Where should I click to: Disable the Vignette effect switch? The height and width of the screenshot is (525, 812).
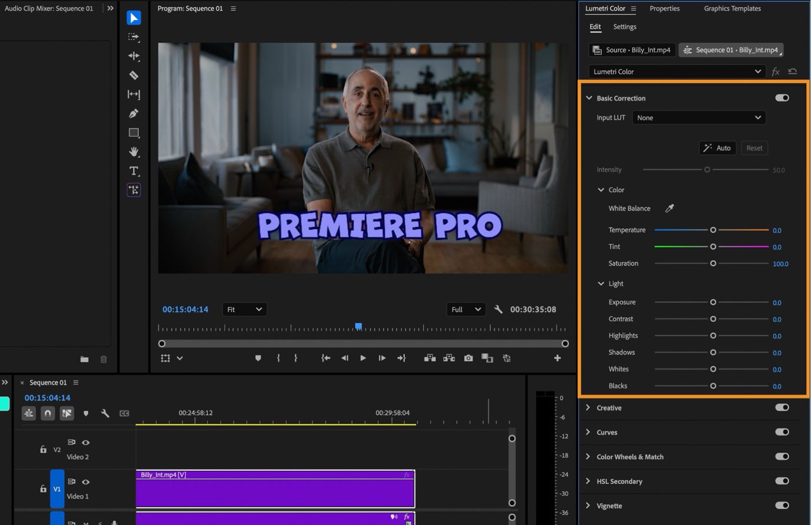pyautogui.click(x=782, y=506)
